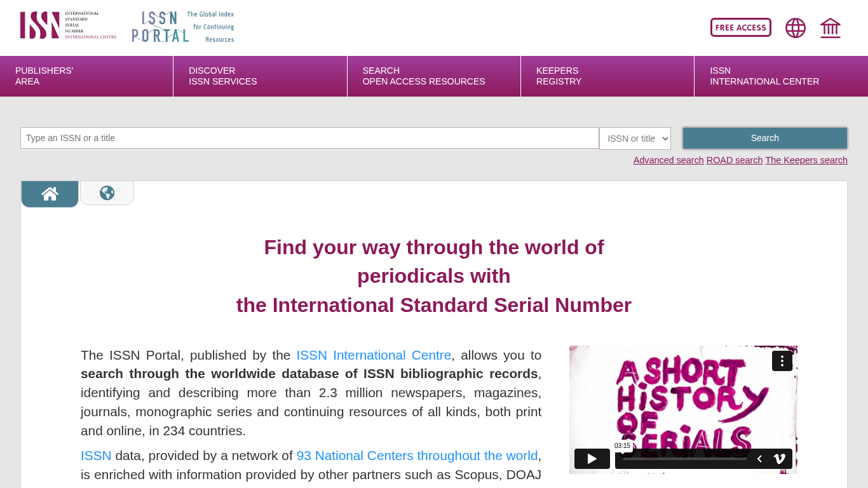Viewport: 868px width, 488px height.
Task: Click the left chevron on video player
Action: point(759,459)
